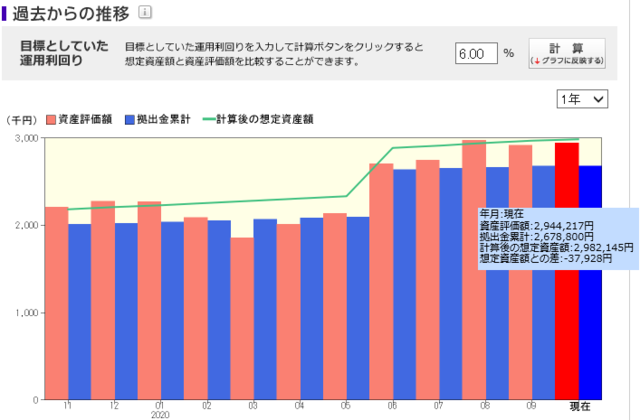Click the 3,000 y-axis label
Image resolution: width=640 pixels, height=420 pixels.
27,138
